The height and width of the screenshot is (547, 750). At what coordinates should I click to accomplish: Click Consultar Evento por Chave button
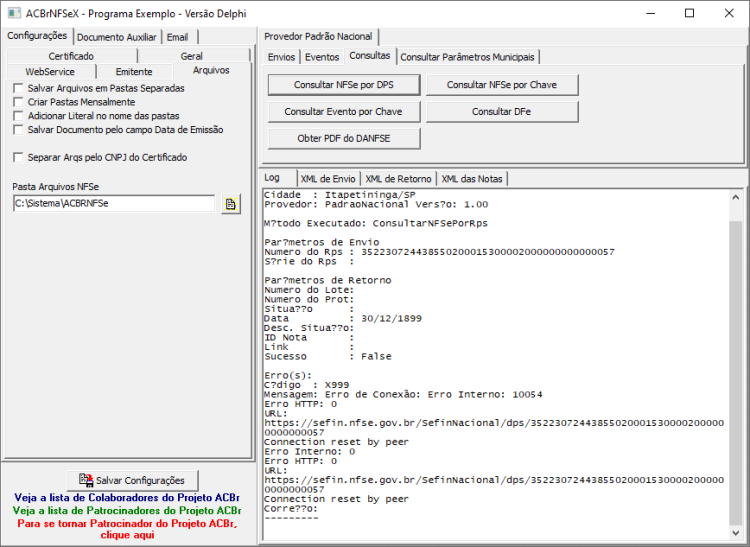click(344, 111)
